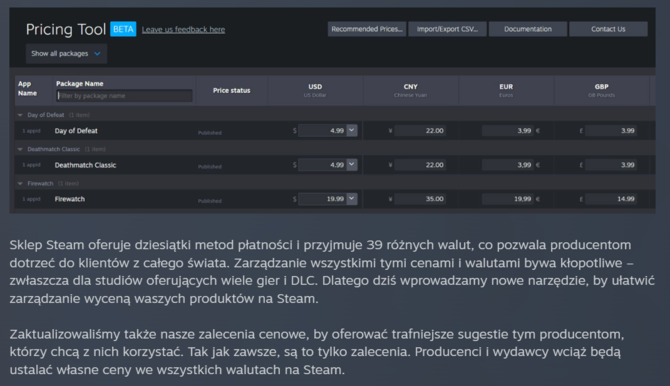The image size is (670, 386).
Task: Open USD price dropdown for Day of Defeat
Action: point(352,130)
